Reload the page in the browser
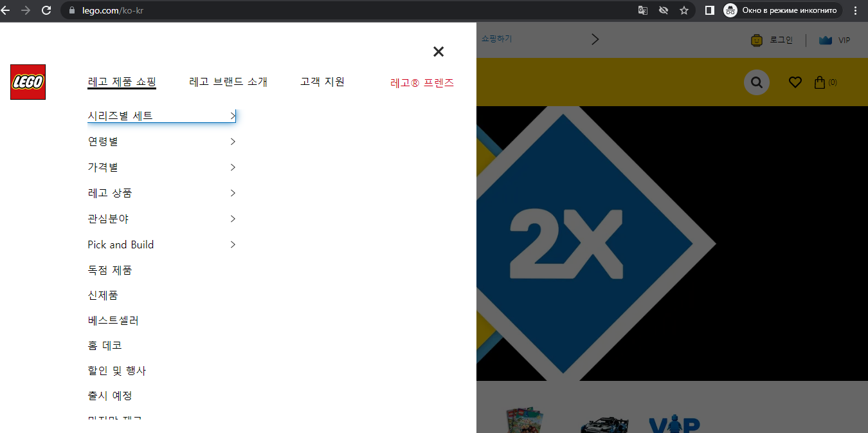 coord(46,10)
